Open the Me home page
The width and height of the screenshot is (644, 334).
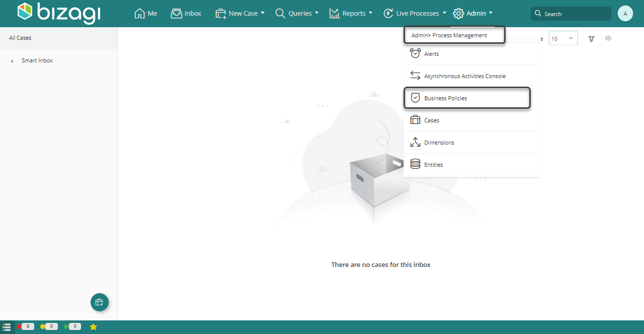point(146,13)
